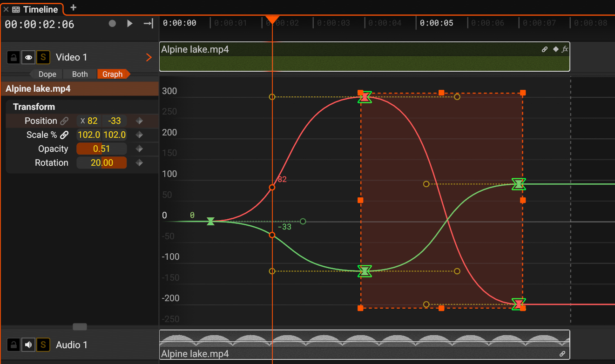
Task: Click right bezier handle of green minimum keyframe
Action: [457, 271]
